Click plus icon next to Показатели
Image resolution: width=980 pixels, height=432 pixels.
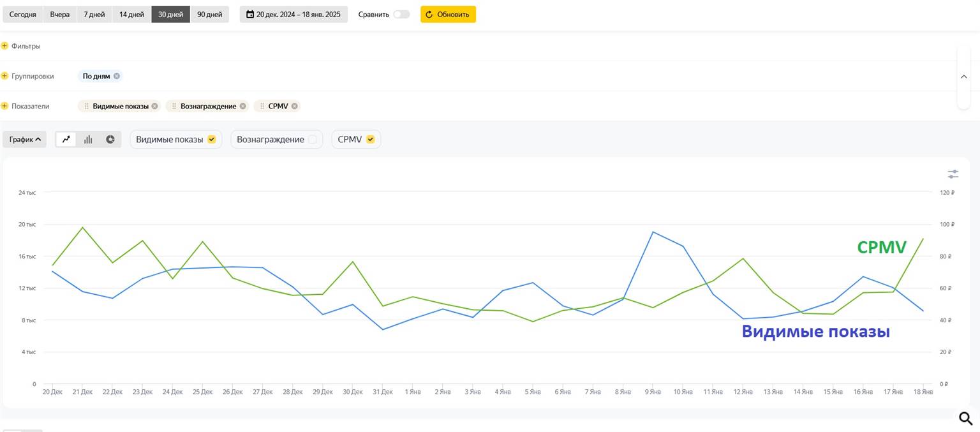click(4, 106)
